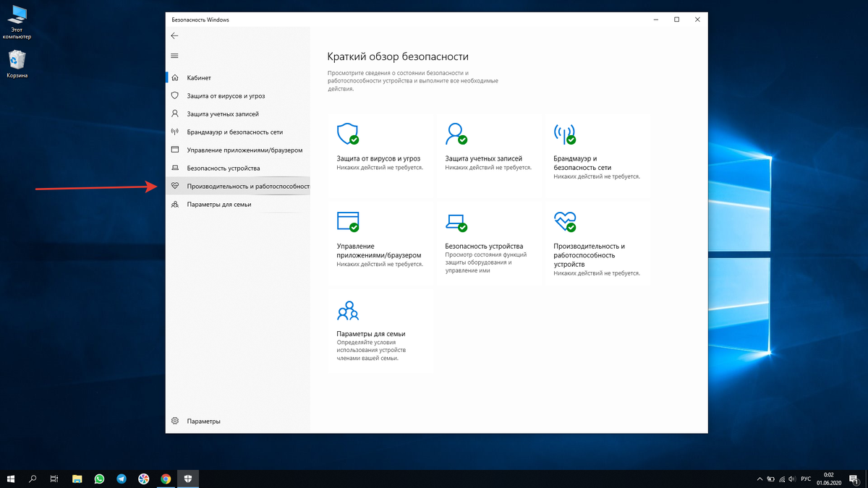Viewport: 868px width, 488px height.
Task: Open the Windows Start menu
Action: coord(12,479)
